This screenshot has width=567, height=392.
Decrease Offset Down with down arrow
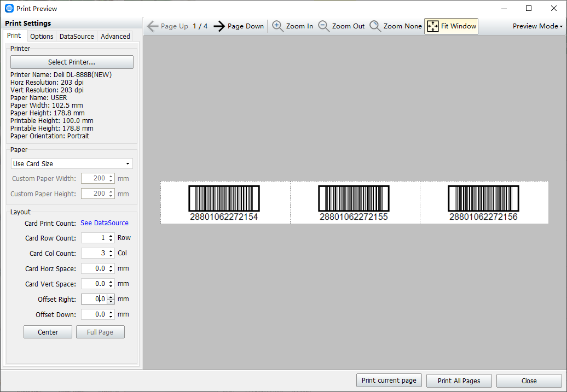(x=111, y=317)
